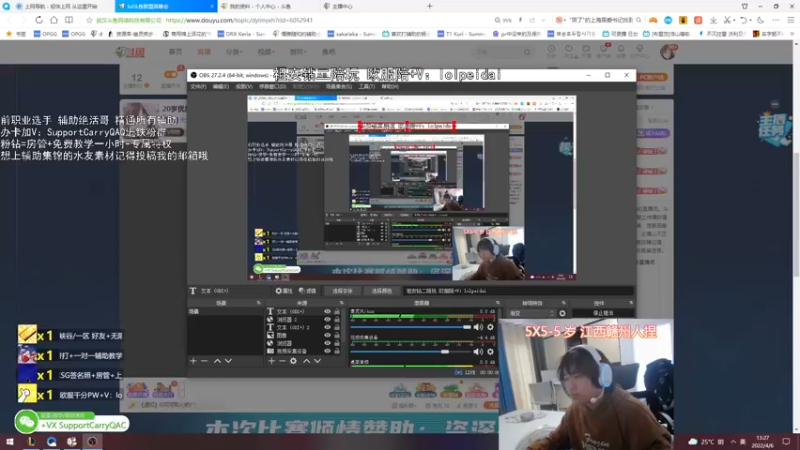Viewport: 800px width, 450px height.
Task: Toggle lock on 浏览器 2 source
Action: (337, 319)
